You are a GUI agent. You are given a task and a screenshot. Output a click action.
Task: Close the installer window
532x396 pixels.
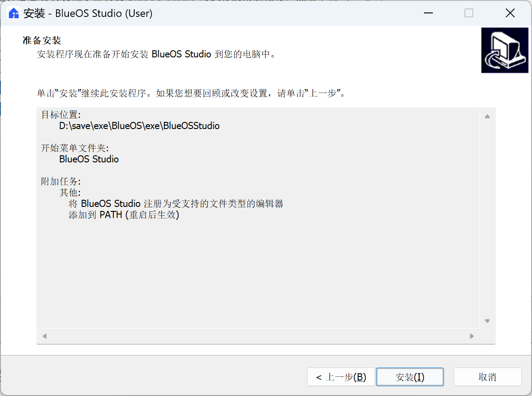click(x=510, y=13)
